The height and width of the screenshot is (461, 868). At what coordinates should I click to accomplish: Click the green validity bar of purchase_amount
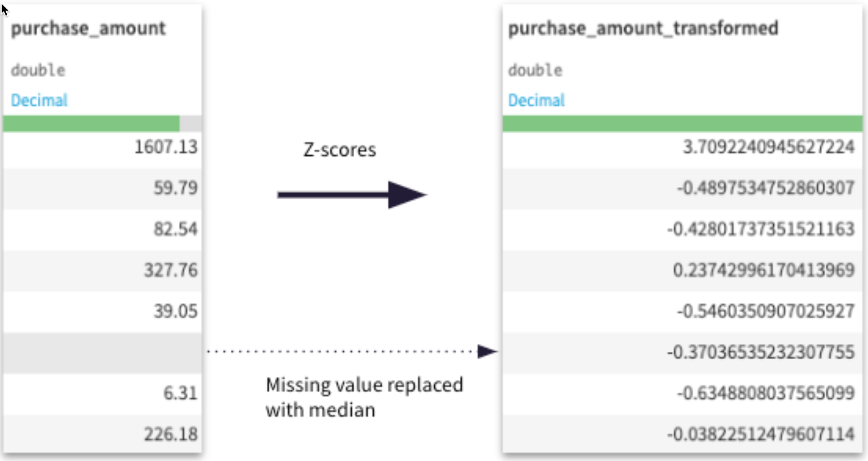point(91,124)
